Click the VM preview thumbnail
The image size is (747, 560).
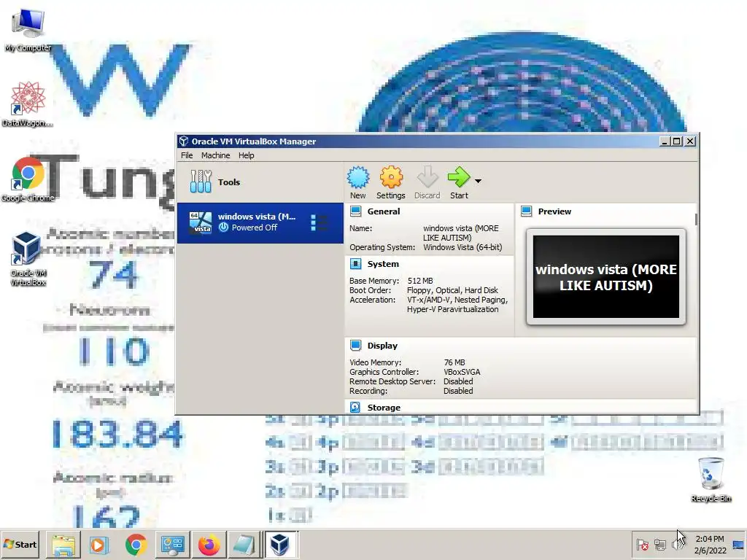click(606, 276)
